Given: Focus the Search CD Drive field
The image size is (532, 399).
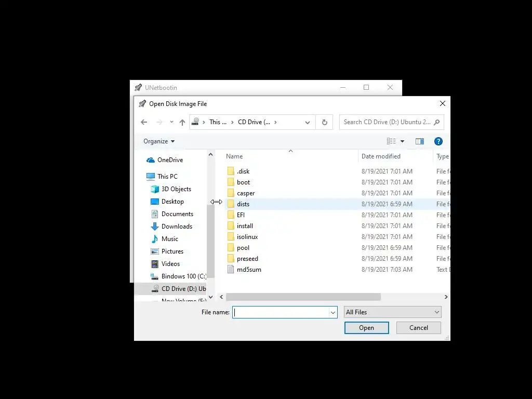Looking at the screenshot, I should click(392, 122).
